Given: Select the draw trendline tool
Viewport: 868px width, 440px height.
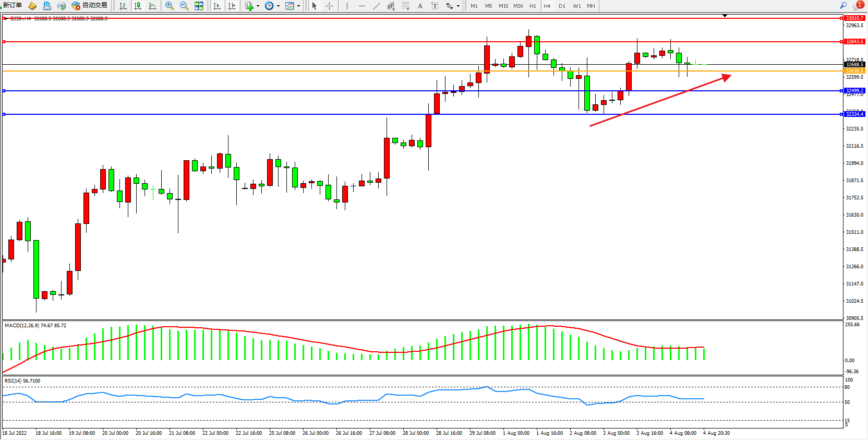Looking at the screenshot, I should tap(377, 6).
